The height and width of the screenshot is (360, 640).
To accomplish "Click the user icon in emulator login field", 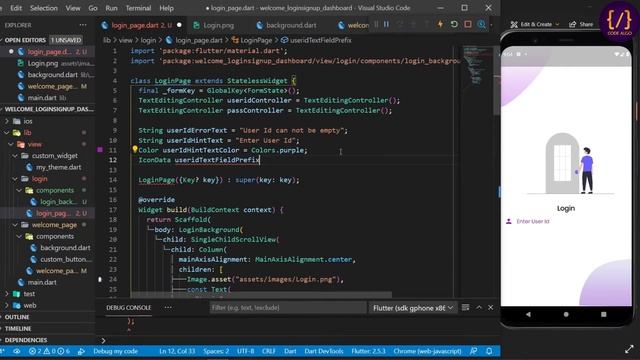I will tap(509, 221).
